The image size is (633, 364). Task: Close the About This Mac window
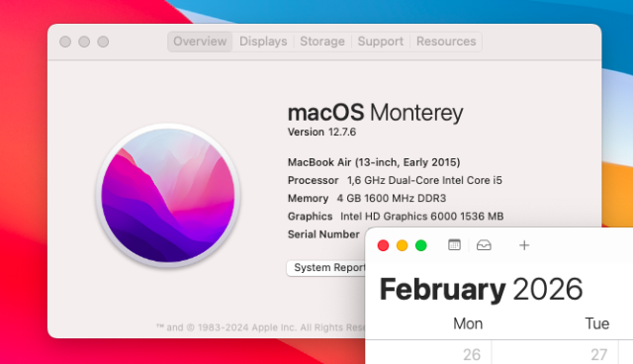pos(65,42)
